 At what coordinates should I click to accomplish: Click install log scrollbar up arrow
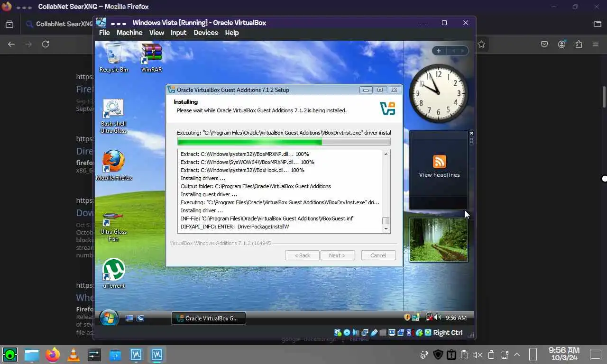click(386, 154)
